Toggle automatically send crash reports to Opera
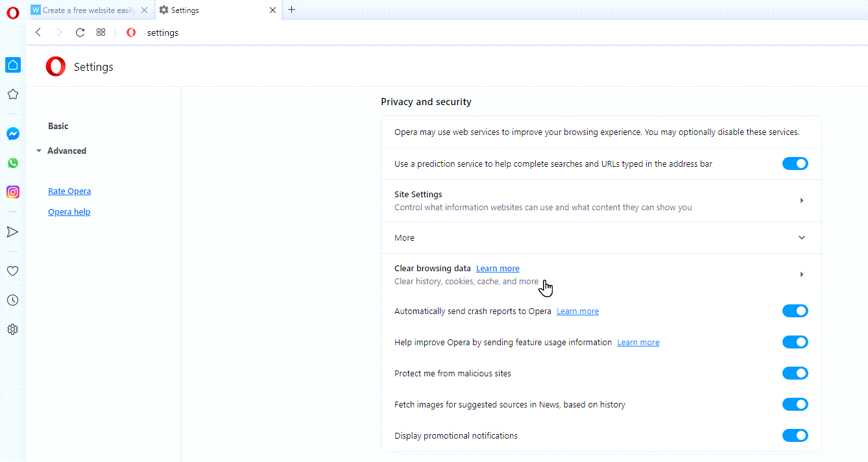This screenshot has width=868, height=462. tap(795, 311)
